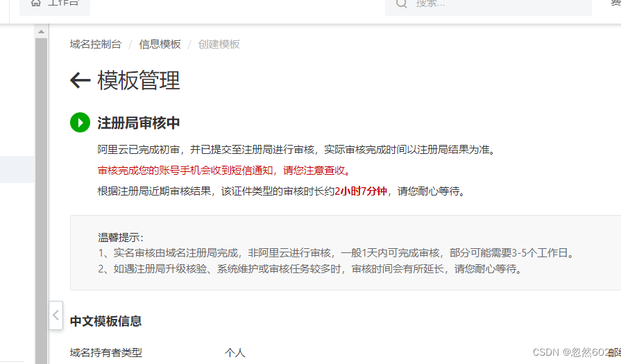Click the back arrow beside 模板管理
The width and height of the screenshot is (621, 364).
point(80,80)
